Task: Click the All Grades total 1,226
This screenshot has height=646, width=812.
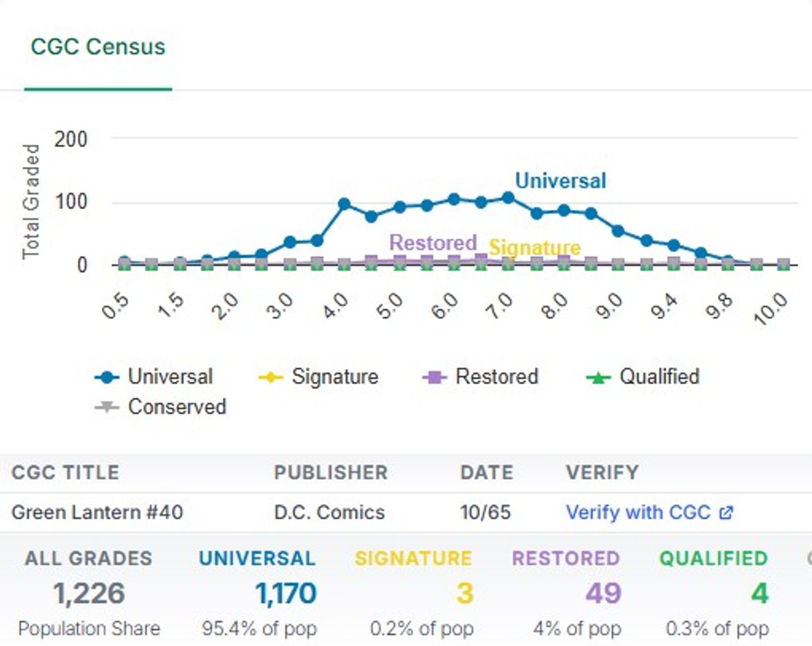Action: coord(89,594)
